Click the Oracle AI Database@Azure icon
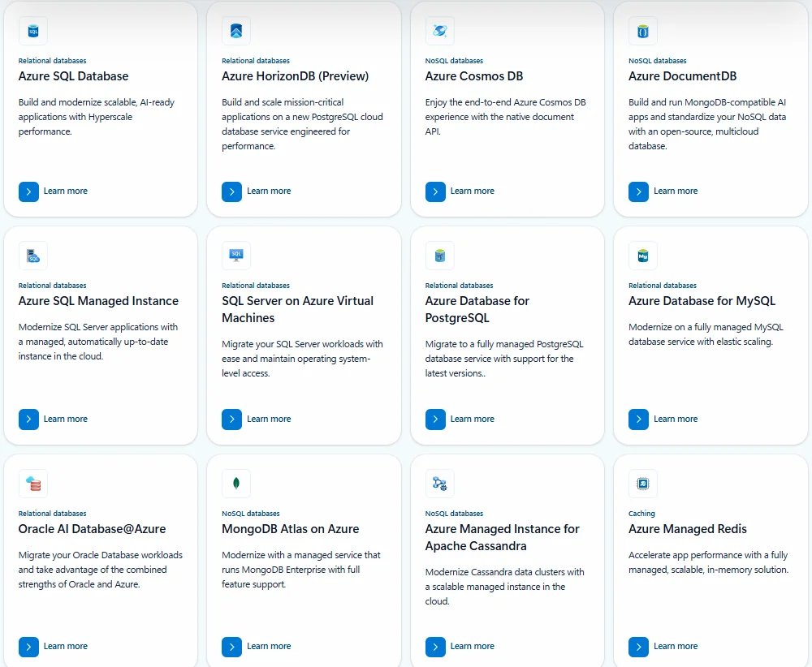This screenshot has height=667, width=812. pyautogui.click(x=33, y=484)
